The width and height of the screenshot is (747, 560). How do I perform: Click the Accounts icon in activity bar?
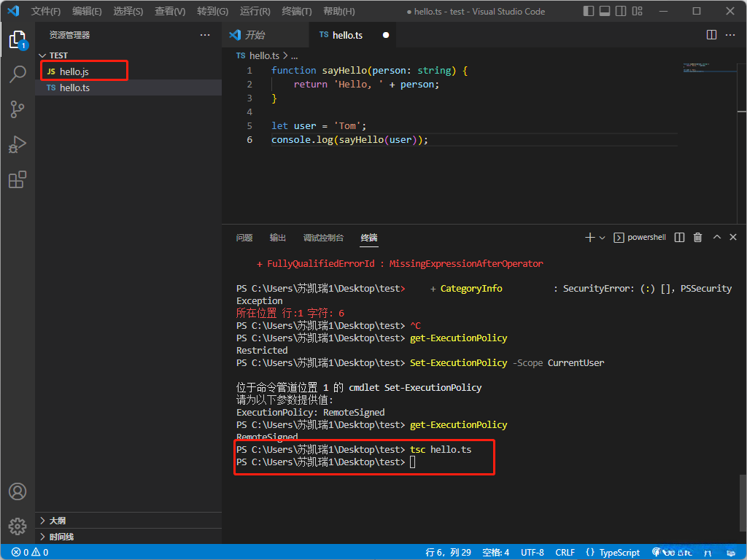coord(18,491)
